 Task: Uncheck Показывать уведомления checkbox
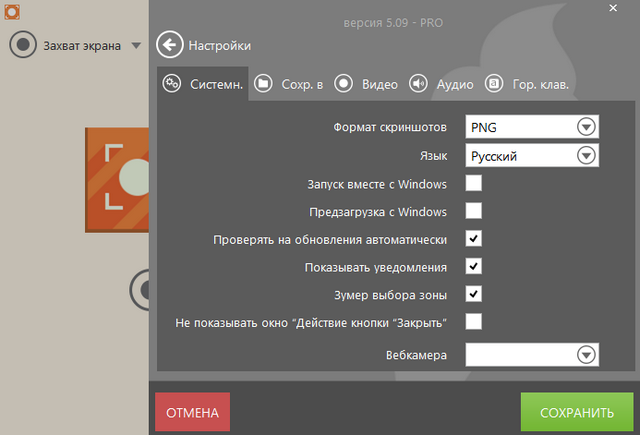(x=474, y=266)
